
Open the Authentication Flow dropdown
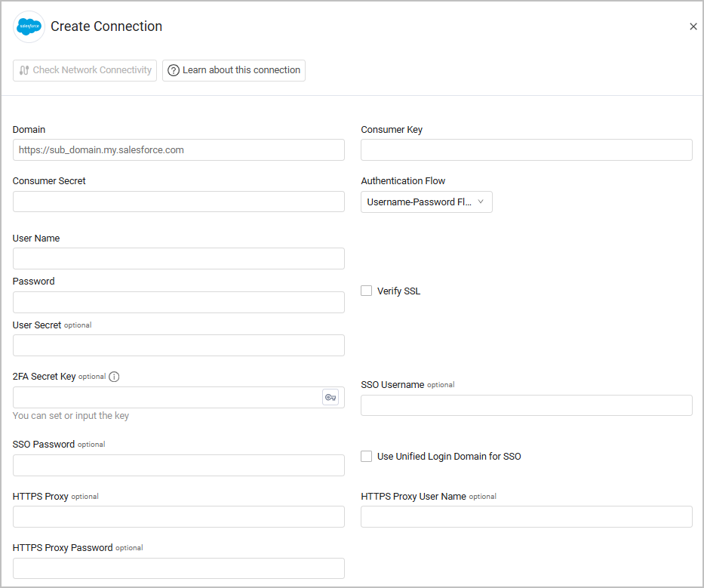tap(426, 202)
